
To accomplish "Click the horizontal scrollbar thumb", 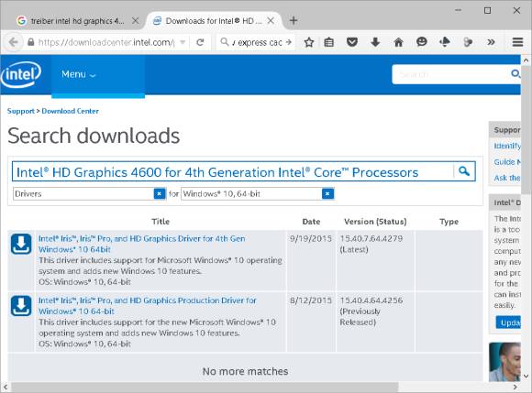I will [x=205, y=387].
